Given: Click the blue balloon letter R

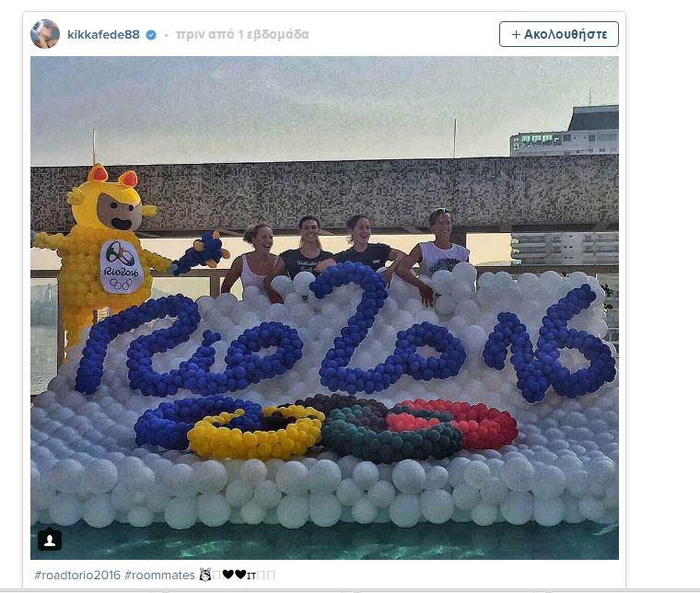Looking at the screenshot, I should pos(134,342).
